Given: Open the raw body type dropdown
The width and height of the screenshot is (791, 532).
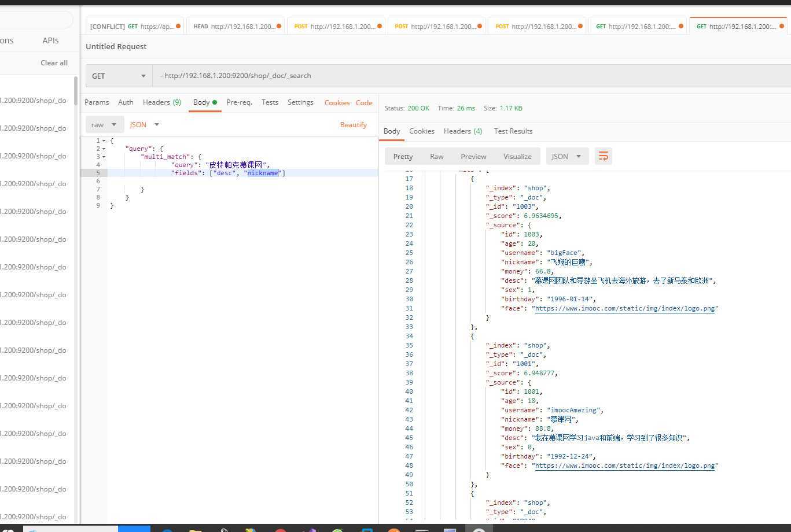Looking at the screenshot, I should pos(104,125).
